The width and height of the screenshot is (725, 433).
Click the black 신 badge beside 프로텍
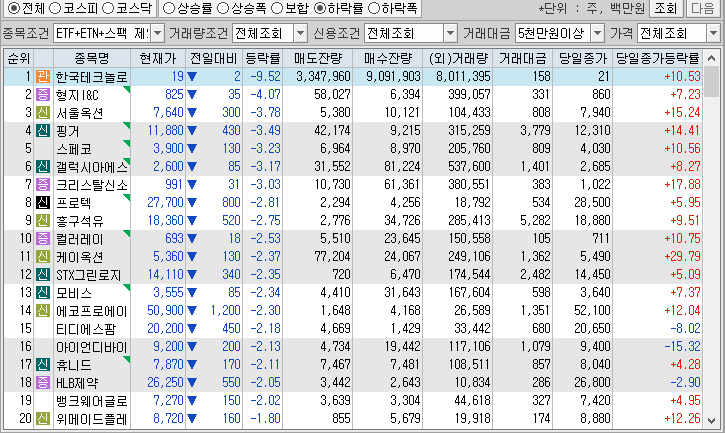43,202
